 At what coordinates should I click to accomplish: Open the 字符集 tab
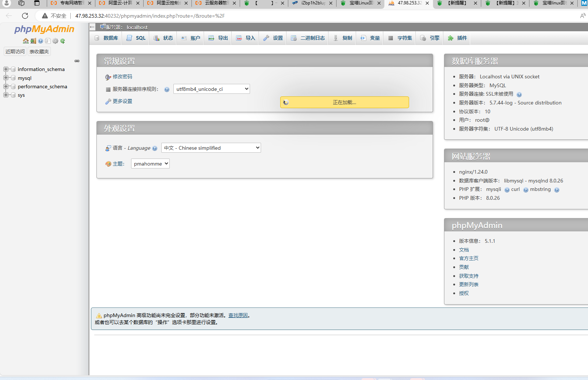pyautogui.click(x=400, y=38)
